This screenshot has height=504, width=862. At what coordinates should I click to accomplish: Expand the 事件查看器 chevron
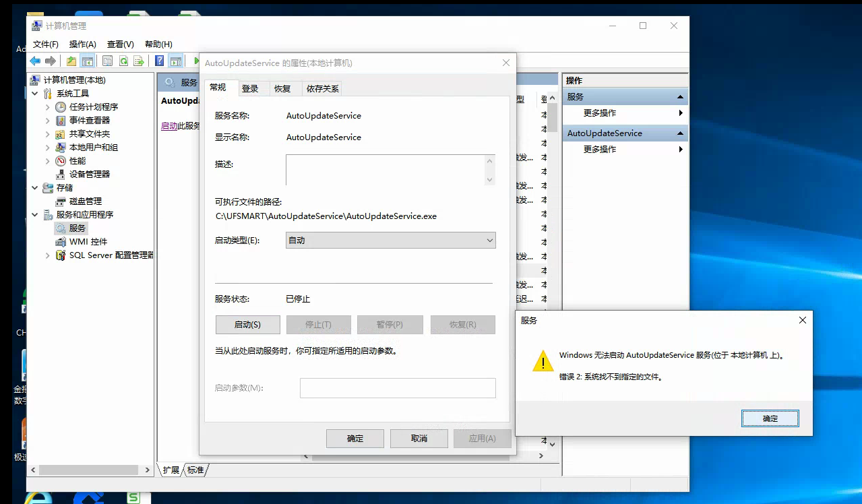(x=48, y=120)
